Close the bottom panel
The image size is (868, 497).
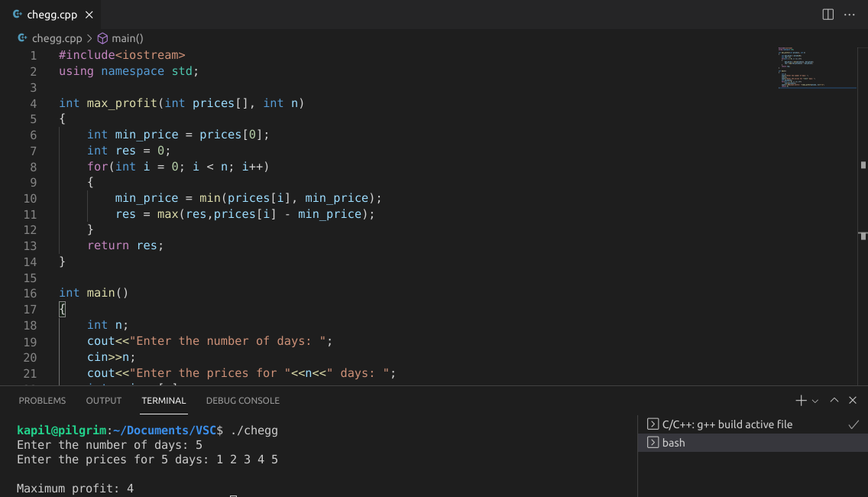[x=853, y=400]
